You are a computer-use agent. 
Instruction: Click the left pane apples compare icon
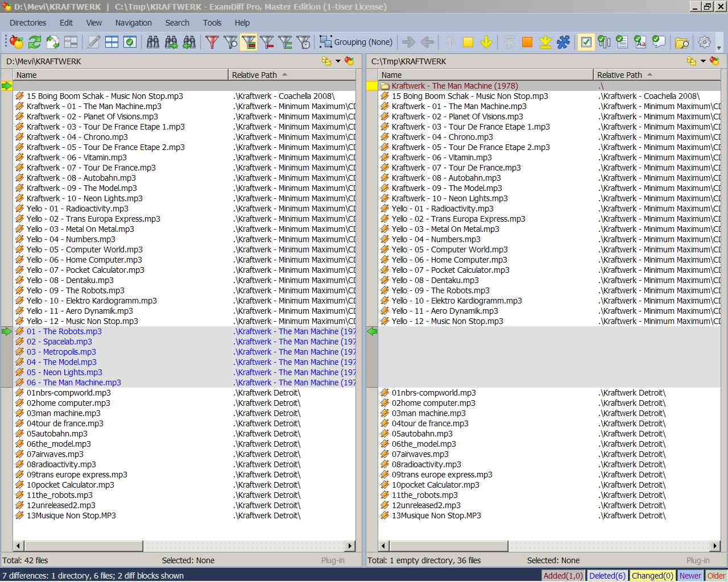(x=349, y=61)
